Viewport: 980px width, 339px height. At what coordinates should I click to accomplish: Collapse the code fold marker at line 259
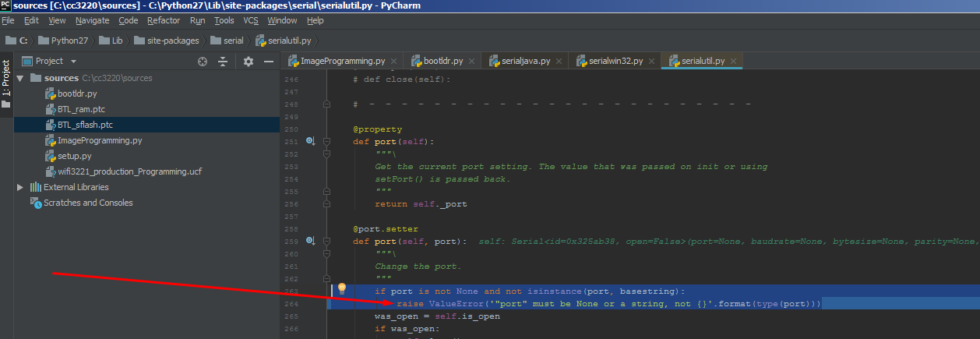(x=328, y=241)
